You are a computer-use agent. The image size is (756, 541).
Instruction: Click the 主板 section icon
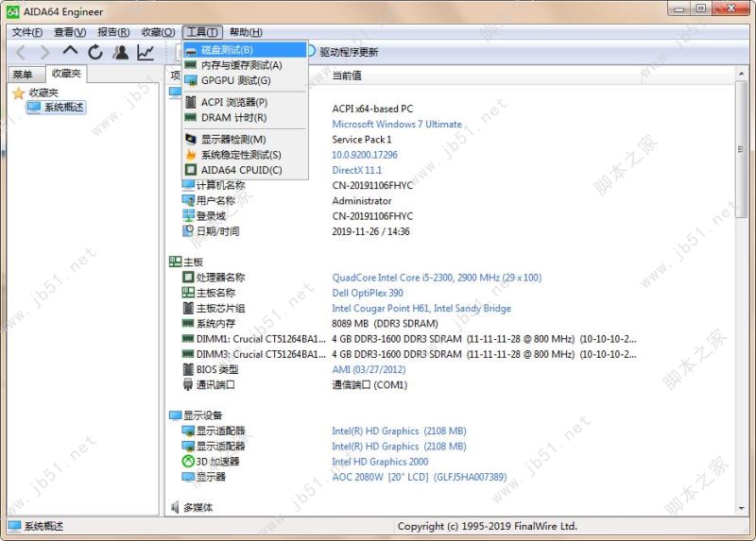coord(175,262)
